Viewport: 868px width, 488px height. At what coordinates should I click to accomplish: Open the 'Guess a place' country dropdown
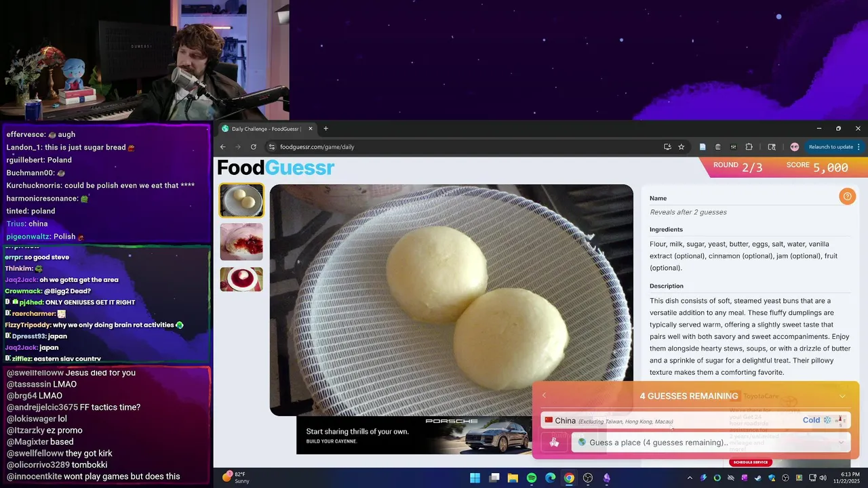tap(711, 443)
